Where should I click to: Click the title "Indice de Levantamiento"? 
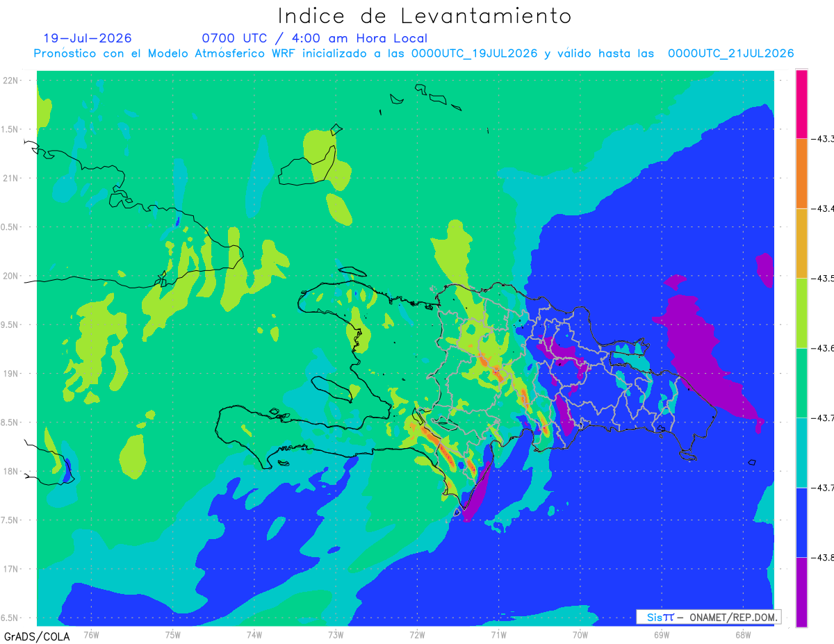425,16
